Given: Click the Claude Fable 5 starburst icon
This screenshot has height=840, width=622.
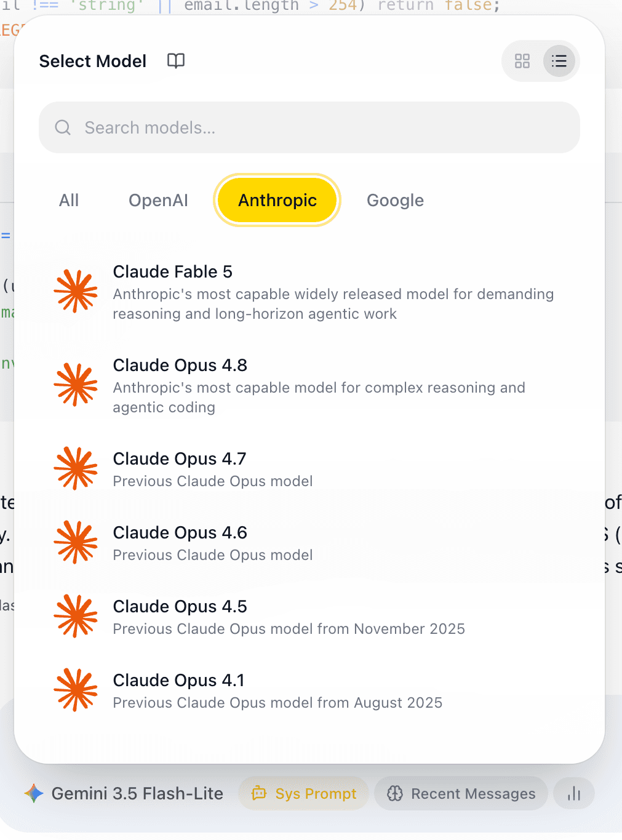Looking at the screenshot, I should pyautogui.click(x=76, y=292).
